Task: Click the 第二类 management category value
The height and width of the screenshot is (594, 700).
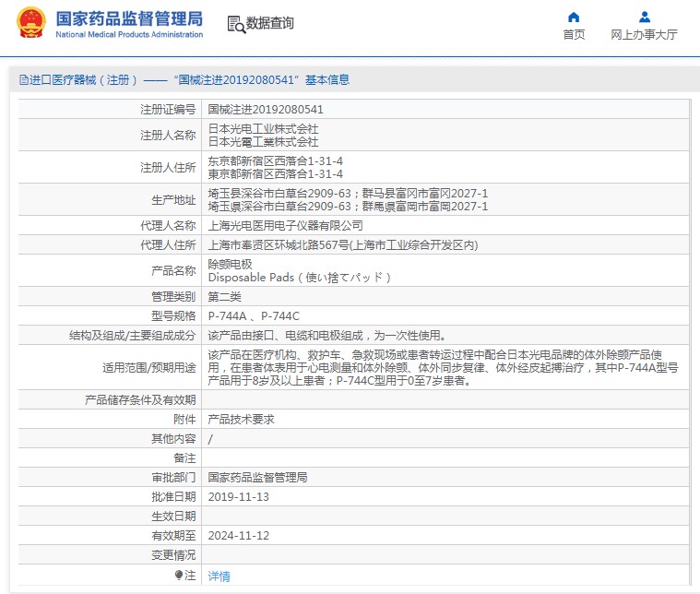Action: (224, 297)
